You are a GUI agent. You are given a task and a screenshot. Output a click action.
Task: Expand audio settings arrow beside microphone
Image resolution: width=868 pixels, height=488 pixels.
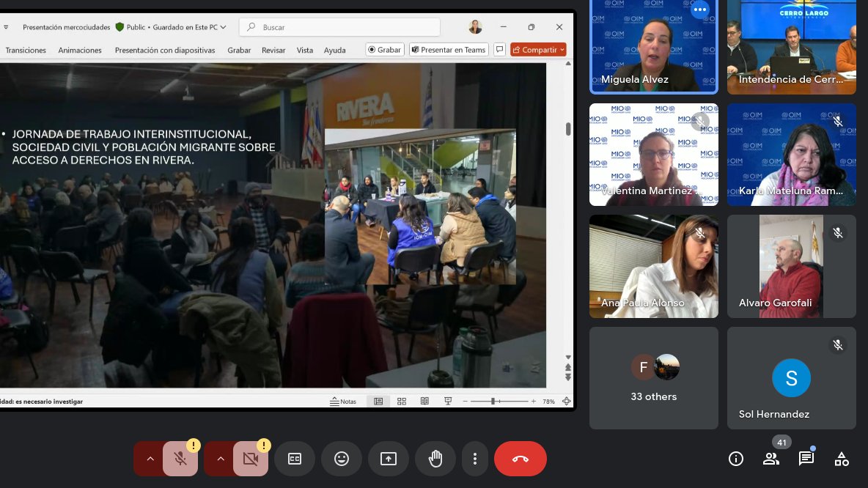[x=150, y=459]
